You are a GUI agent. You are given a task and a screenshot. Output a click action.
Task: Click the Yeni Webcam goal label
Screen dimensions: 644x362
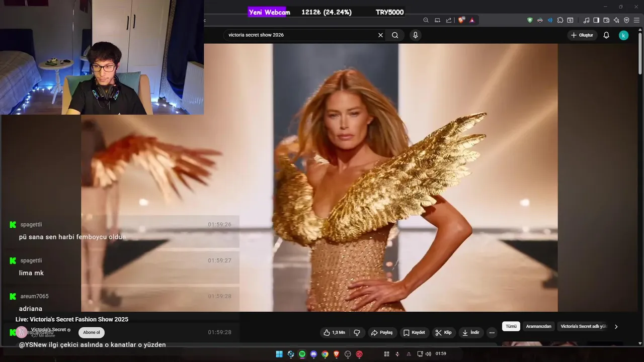point(269,12)
